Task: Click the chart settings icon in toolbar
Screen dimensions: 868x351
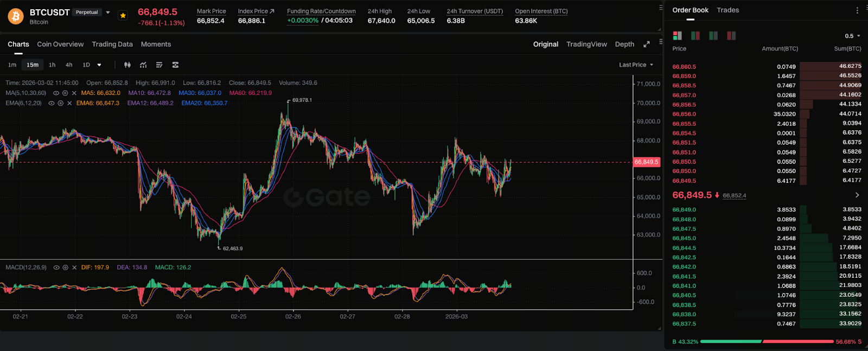Action: coord(175,65)
